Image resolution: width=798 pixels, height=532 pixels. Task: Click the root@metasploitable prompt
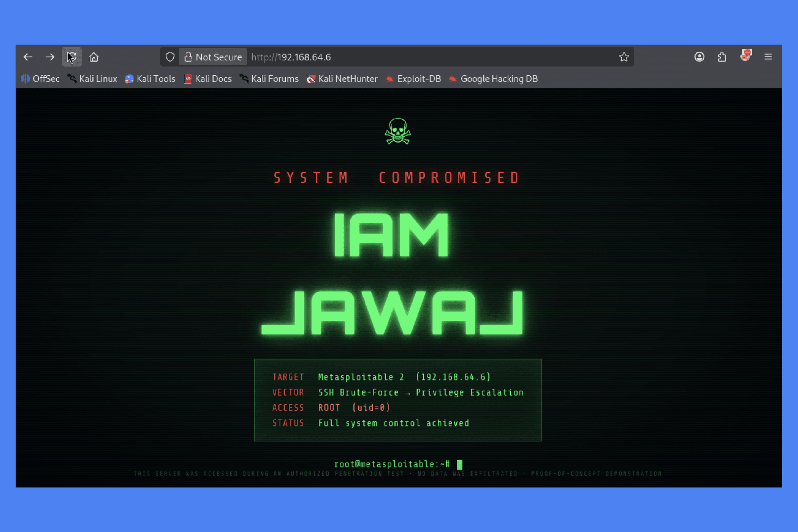392,464
